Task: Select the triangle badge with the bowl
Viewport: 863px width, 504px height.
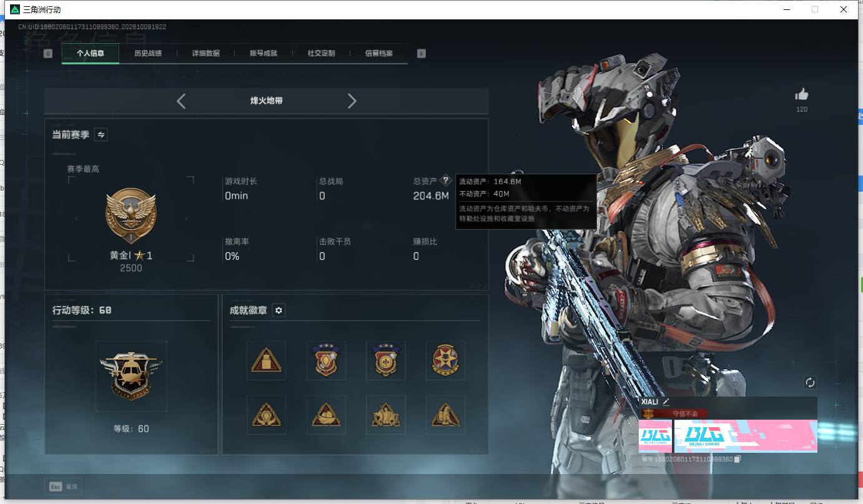Action: (x=326, y=415)
